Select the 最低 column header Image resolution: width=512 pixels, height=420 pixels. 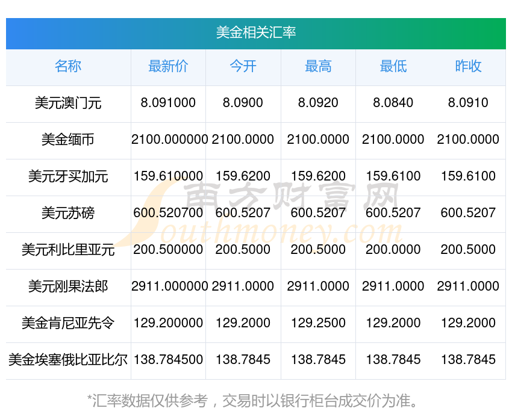coord(393,66)
